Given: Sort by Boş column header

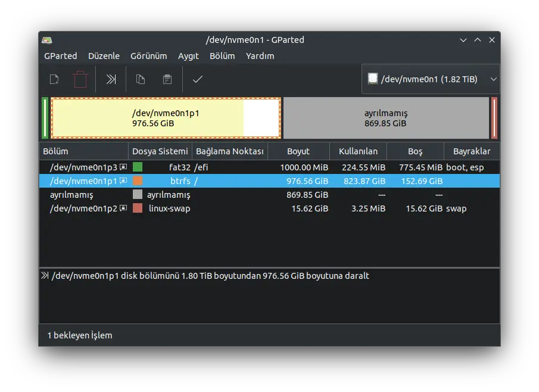Looking at the screenshot, I should (x=415, y=151).
